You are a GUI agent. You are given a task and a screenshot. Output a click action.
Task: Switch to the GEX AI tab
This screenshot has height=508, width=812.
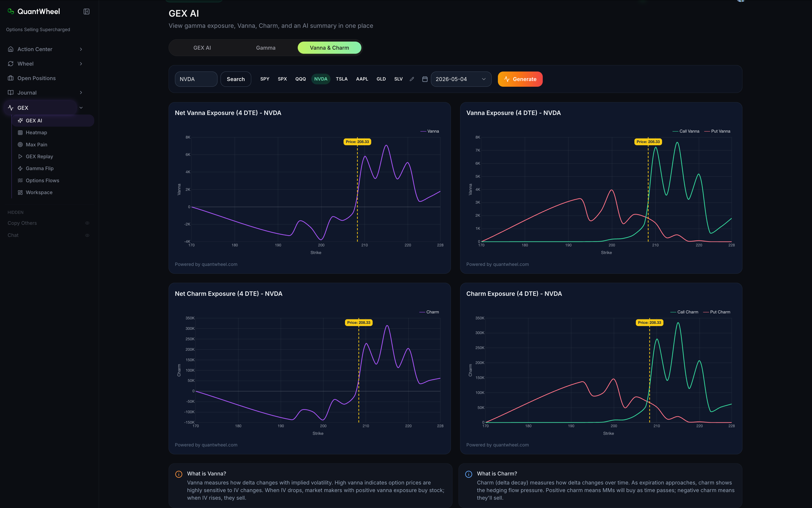coord(202,48)
